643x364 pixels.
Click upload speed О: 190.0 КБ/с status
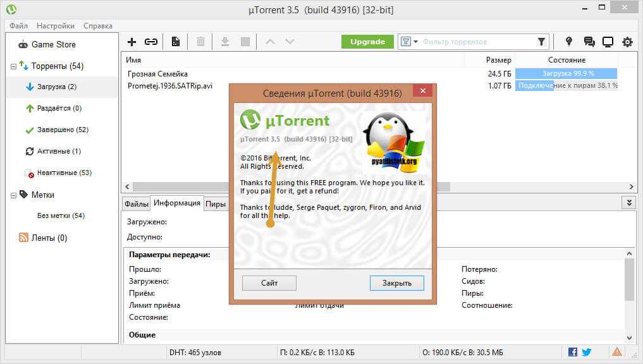(x=463, y=352)
